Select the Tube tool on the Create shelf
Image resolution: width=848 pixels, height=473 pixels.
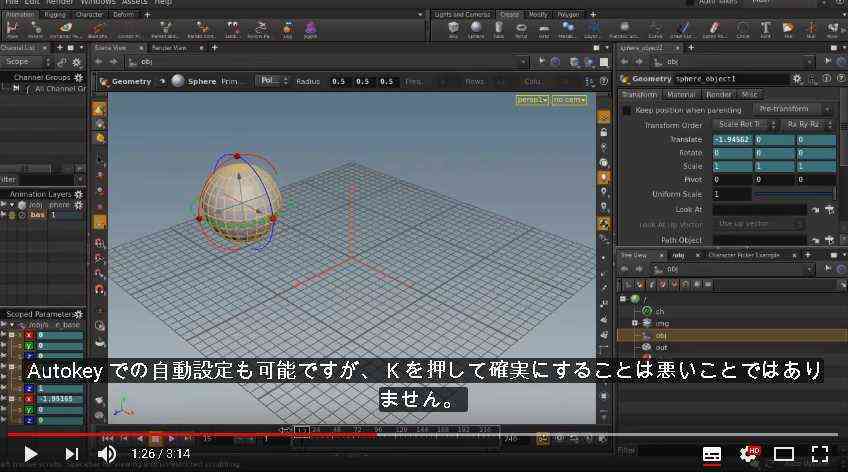[x=499, y=29]
